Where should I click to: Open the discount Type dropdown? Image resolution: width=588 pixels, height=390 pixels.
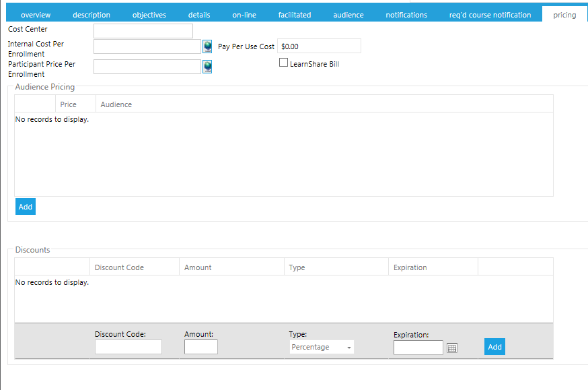point(322,347)
